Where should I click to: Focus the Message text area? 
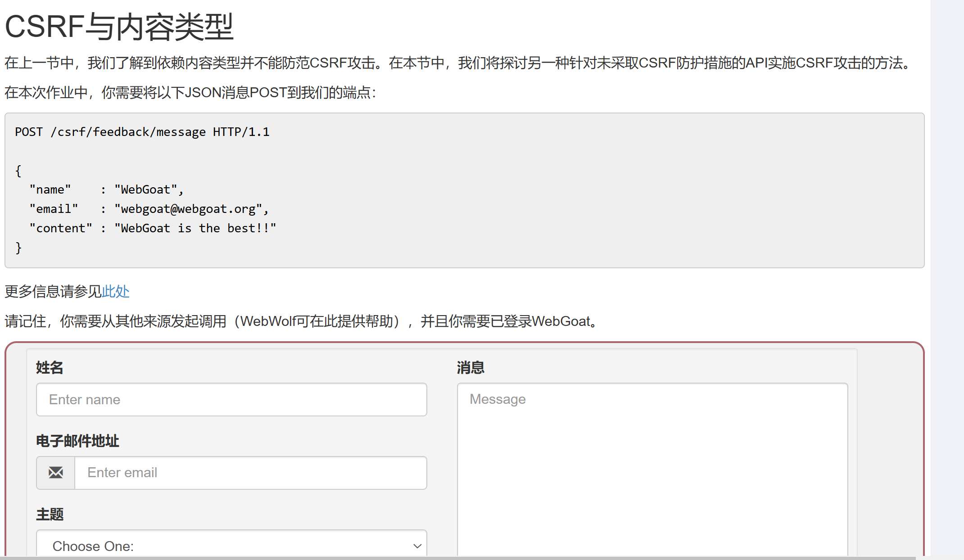click(x=652, y=468)
